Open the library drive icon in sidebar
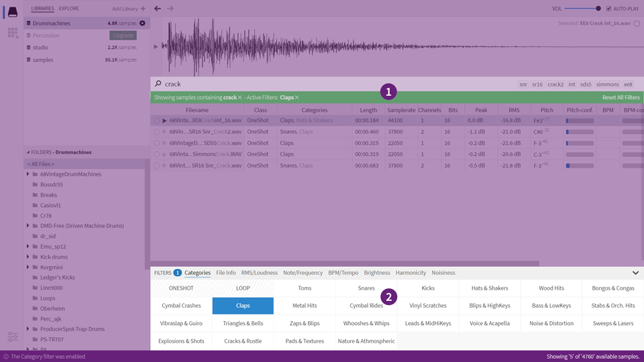Screen dimensions: 644x362 [12, 12]
